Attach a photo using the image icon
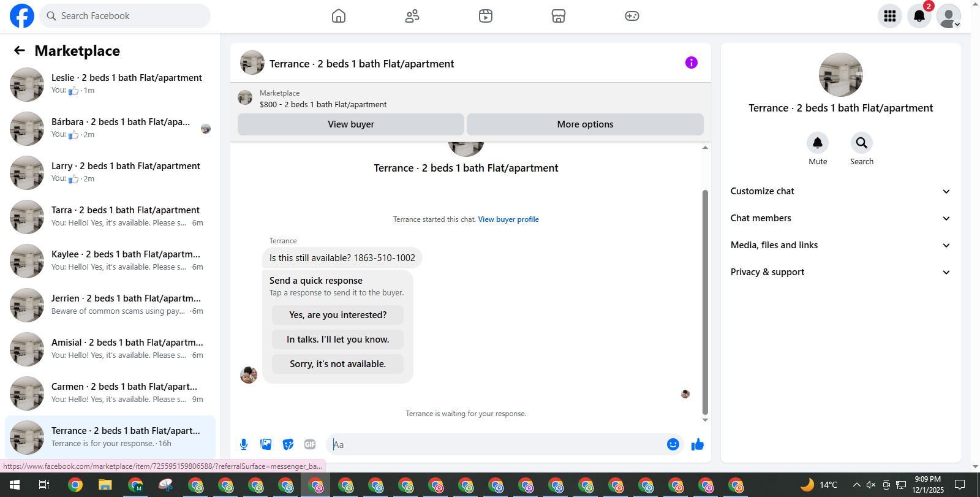The image size is (980, 497). click(x=266, y=444)
